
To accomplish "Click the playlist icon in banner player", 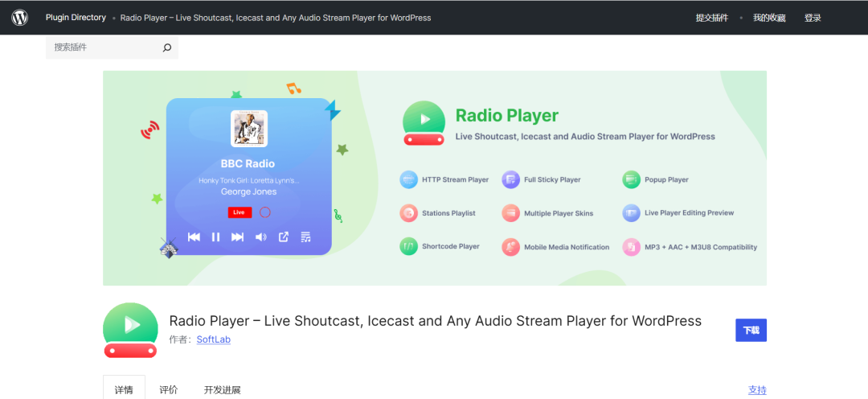I will (x=305, y=237).
